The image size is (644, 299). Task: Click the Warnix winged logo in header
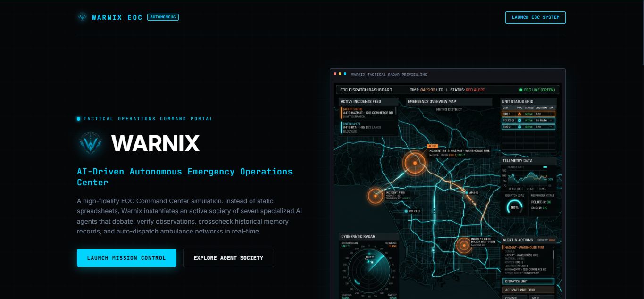coord(83,17)
